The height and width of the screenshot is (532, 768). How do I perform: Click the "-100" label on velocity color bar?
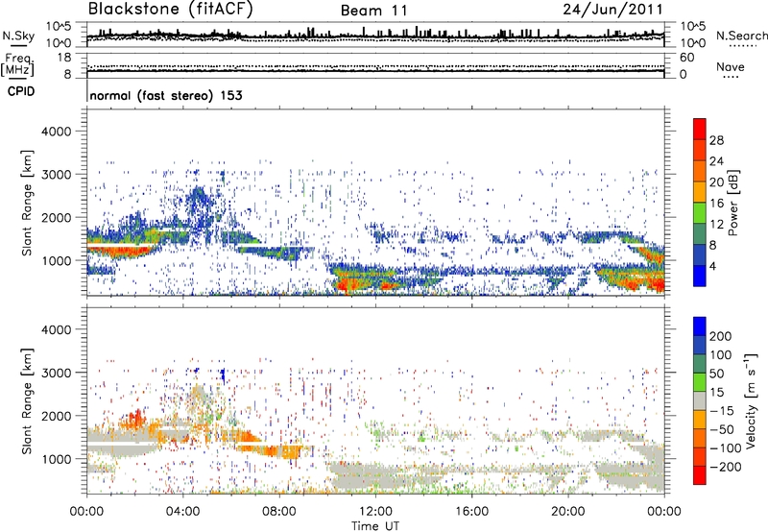(x=726, y=448)
